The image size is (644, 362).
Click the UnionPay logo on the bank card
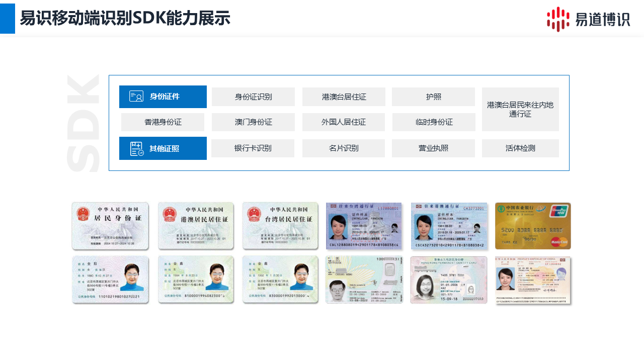tap(558, 211)
